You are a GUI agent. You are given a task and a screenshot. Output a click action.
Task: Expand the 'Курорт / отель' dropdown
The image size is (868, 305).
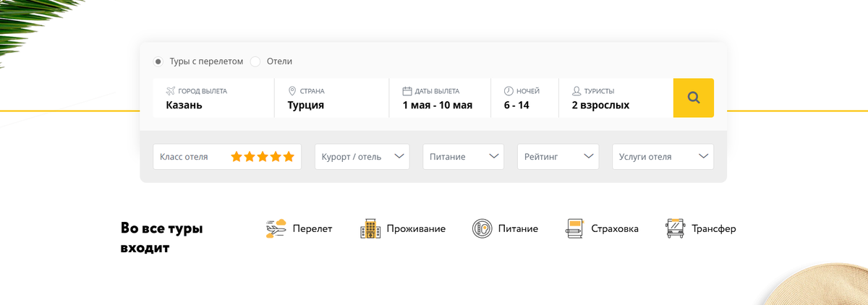click(362, 157)
